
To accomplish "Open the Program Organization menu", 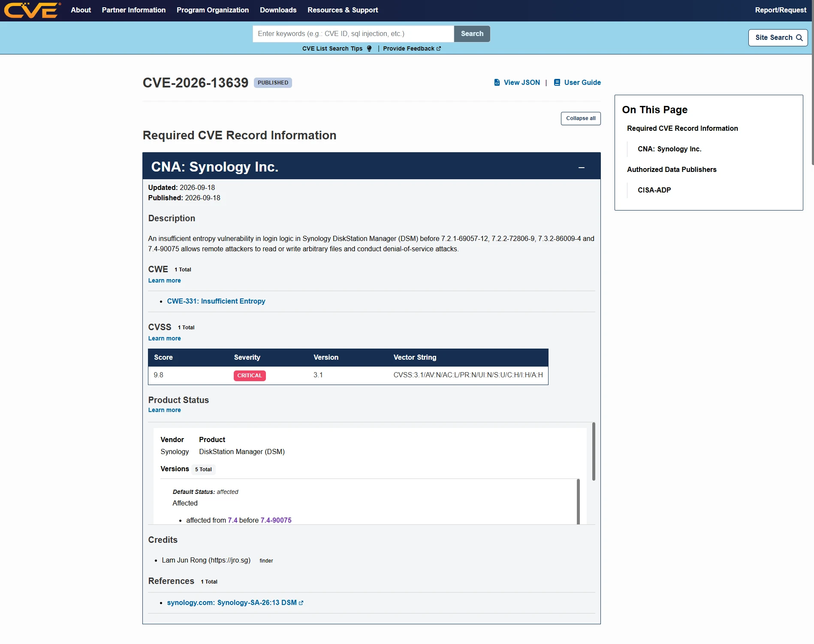I will point(213,10).
